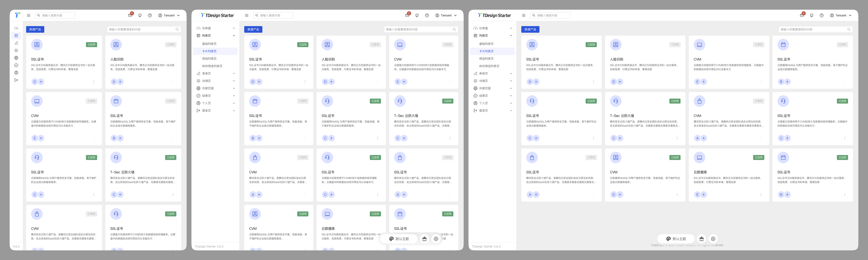The width and height of the screenshot is (868, 260).
Task: Open 人脸识别 card more menu, collapsed-sidebar window
Action: coord(173,82)
